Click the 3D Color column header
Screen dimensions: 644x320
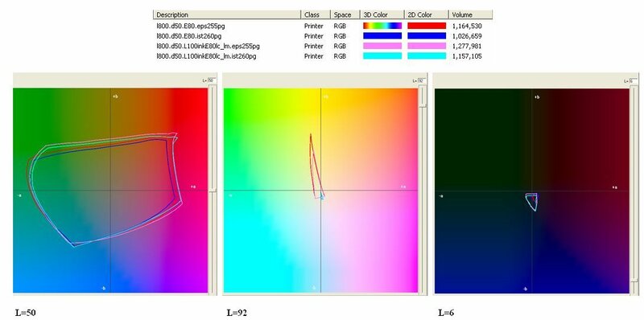point(382,14)
